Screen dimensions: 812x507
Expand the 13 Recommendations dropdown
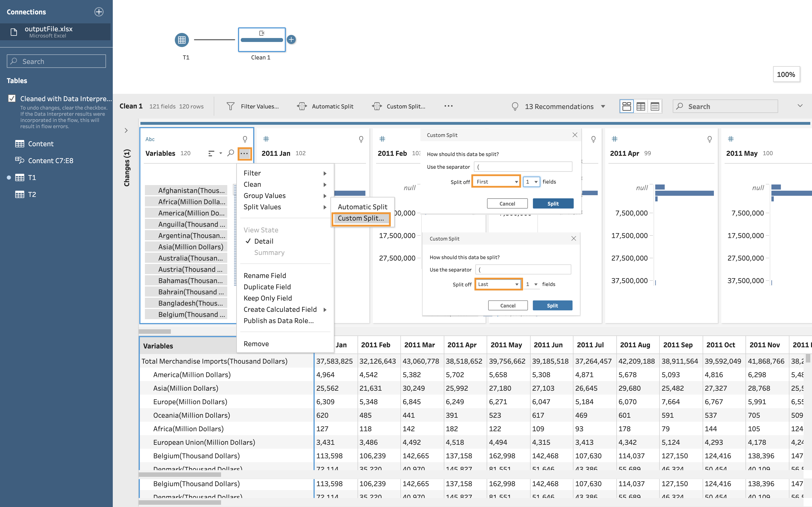tap(603, 107)
